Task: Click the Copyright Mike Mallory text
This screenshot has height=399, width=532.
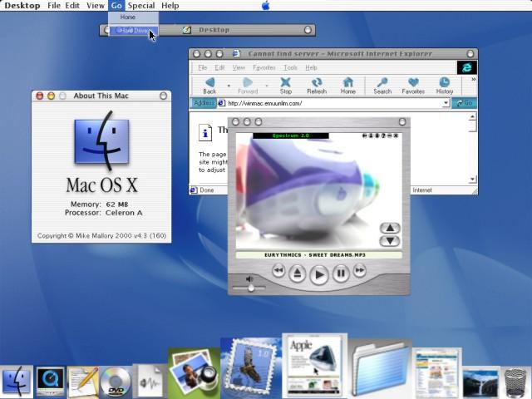Action: click(x=101, y=235)
